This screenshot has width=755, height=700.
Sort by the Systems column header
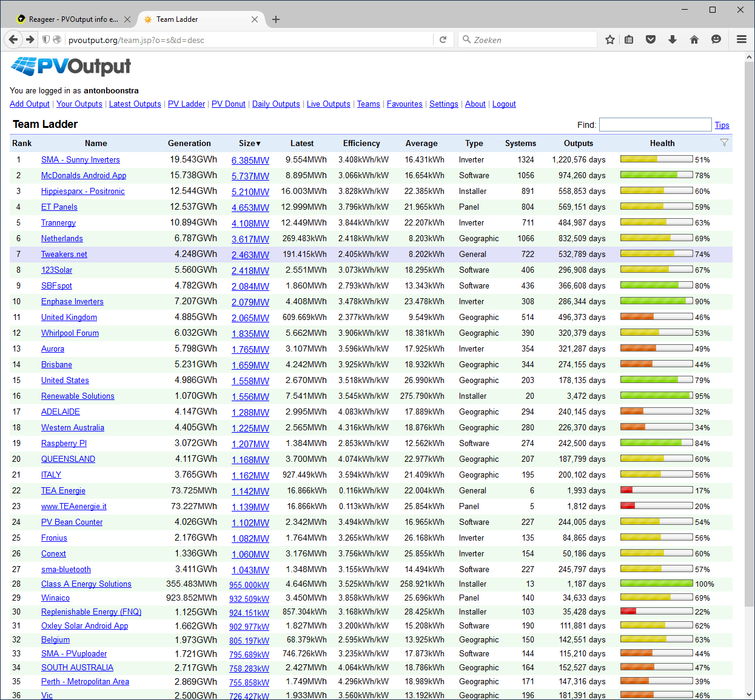point(520,143)
